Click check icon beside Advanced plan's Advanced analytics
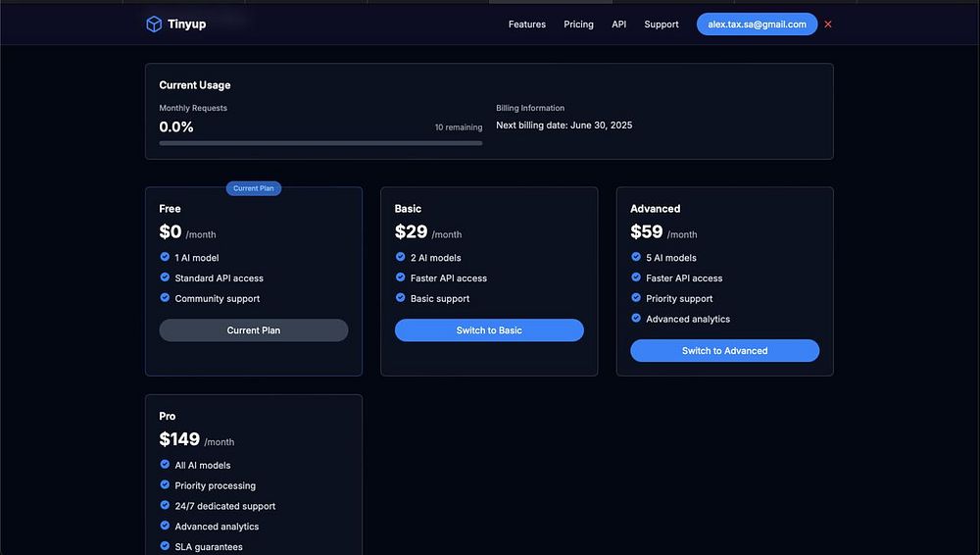 click(636, 318)
